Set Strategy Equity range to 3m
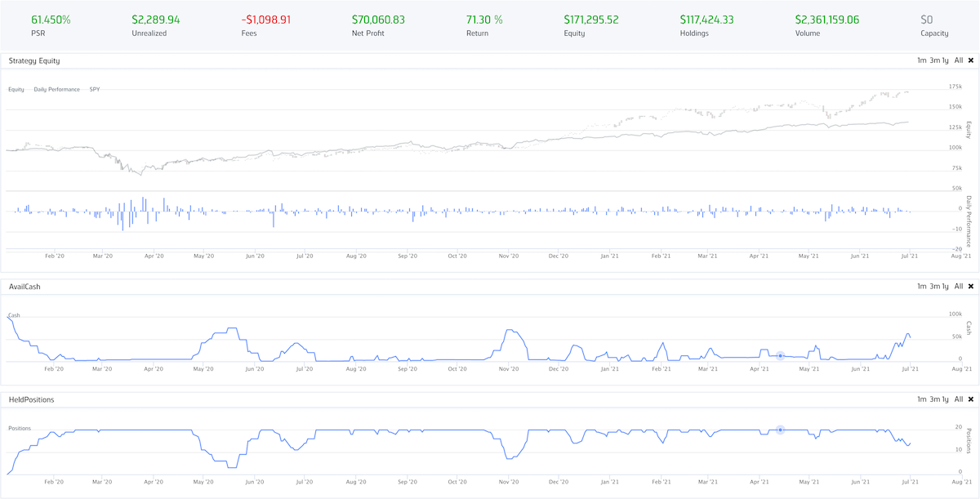 pos(934,60)
